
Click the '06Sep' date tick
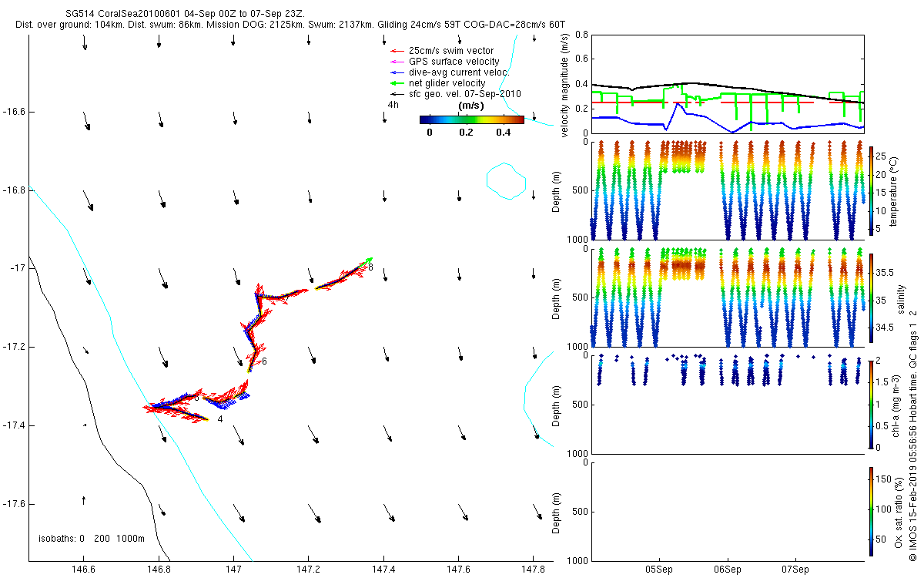728,569
